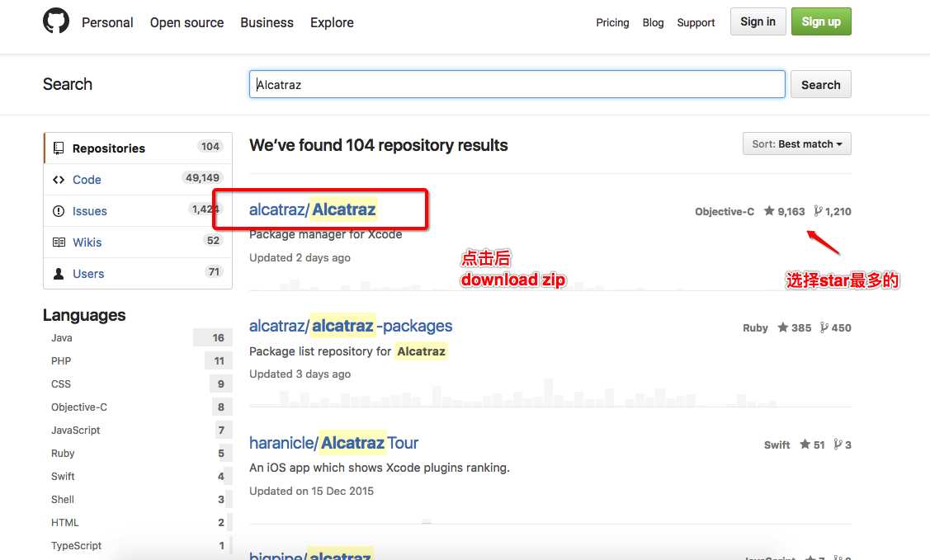
Task: Open the Blog link
Action: 653,22
